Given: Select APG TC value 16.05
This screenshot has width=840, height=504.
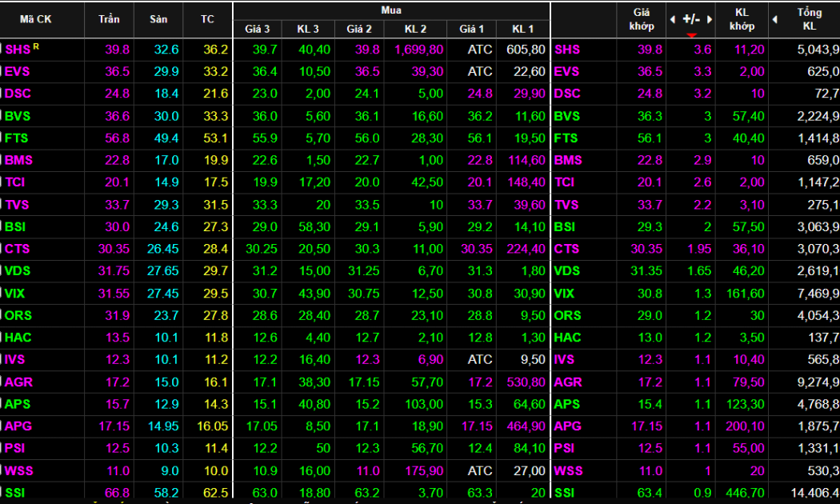Looking at the screenshot, I should (x=213, y=426).
